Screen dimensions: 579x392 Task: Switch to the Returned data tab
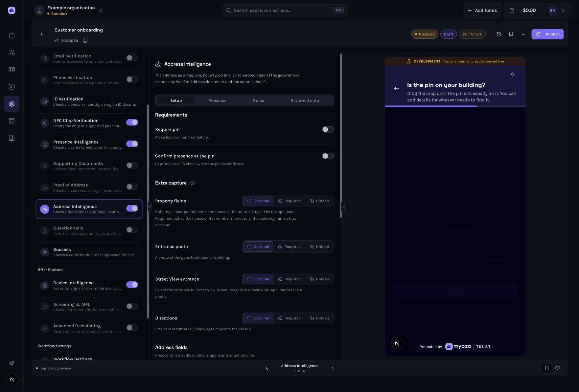(305, 100)
